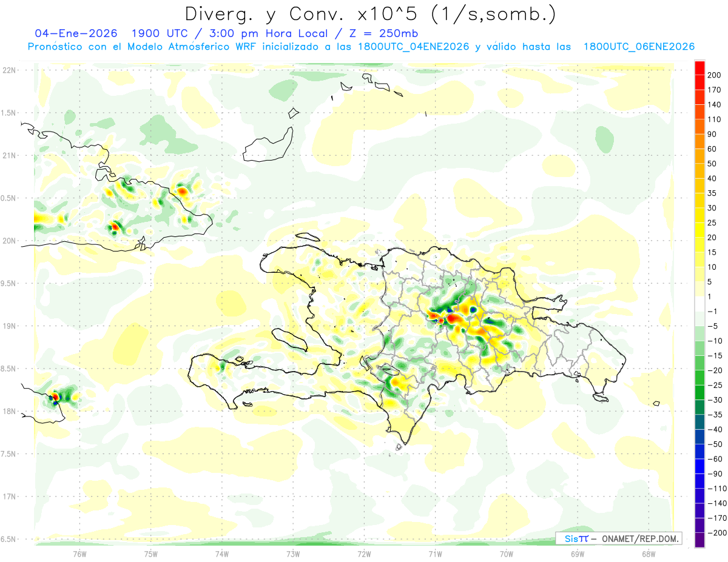This screenshot has height=562, width=728.
Task: Click the positive '50' color bar label
Action: click(712, 164)
